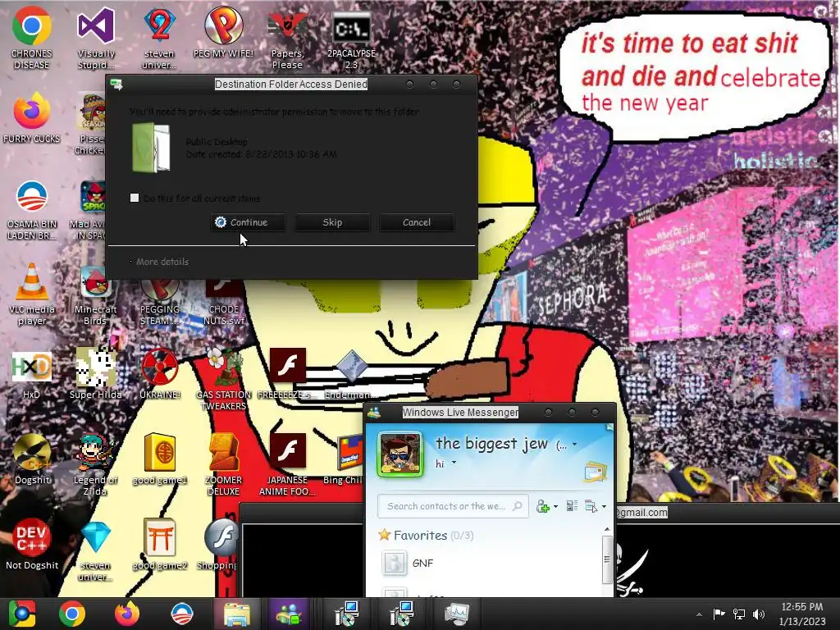This screenshot has height=630, width=840.
Task: Select the Legend of Zilda desktop icon
Action: tap(95, 464)
